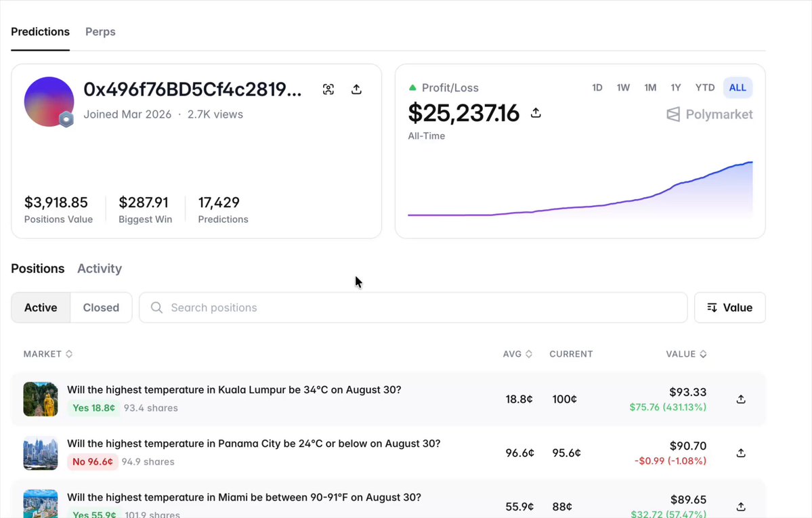Viewport: 812px width, 518px height.
Task: Open the Positions tab
Action: click(38, 268)
